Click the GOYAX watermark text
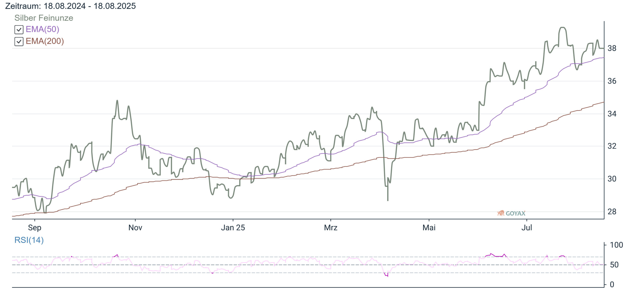The width and height of the screenshot is (644, 290). [x=515, y=213]
